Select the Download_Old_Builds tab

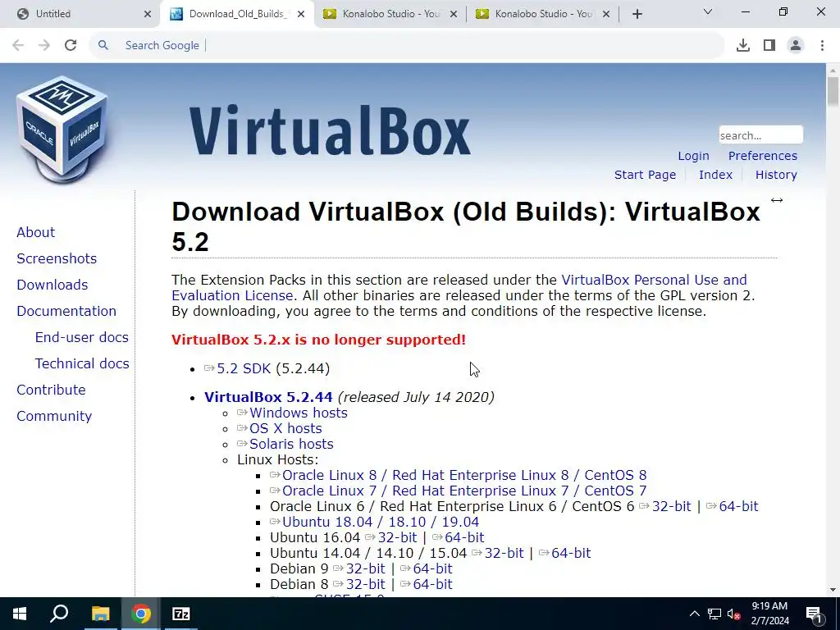coord(239,14)
